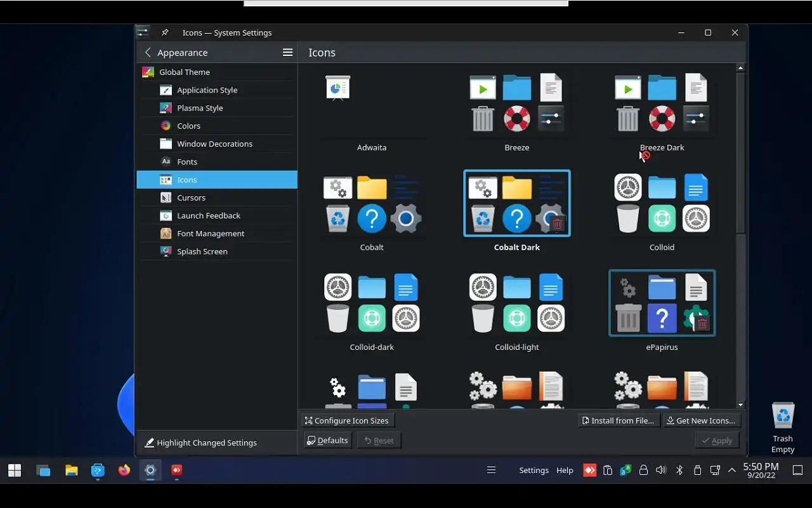This screenshot has height=508, width=812.
Task: Choose the ePapirus icon theme
Action: pos(662,312)
